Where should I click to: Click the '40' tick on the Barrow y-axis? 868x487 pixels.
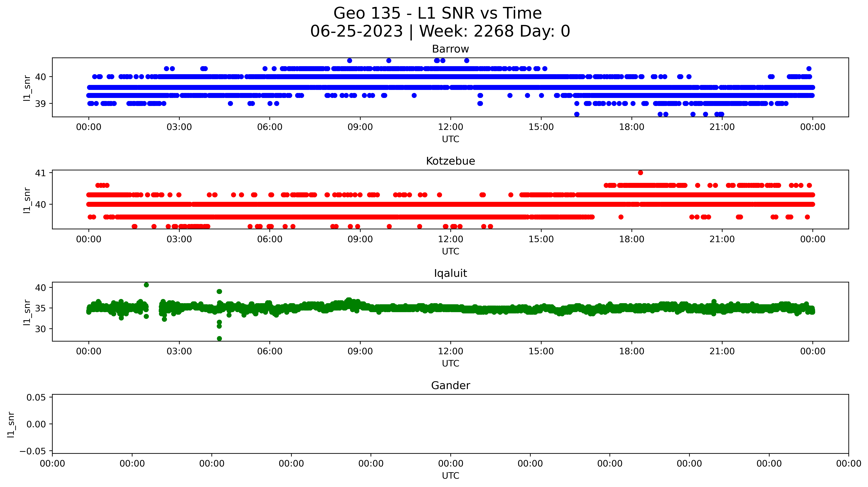[x=41, y=77]
